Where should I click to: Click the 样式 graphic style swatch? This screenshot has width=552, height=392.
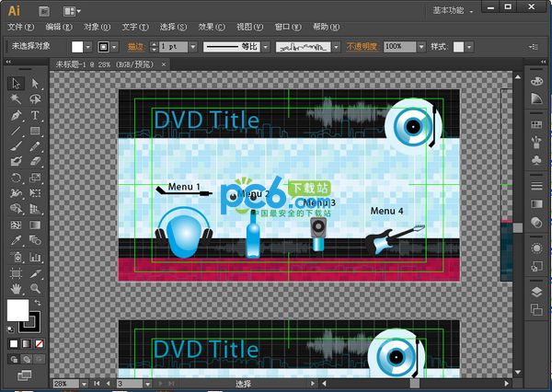(x=458, y=47)
